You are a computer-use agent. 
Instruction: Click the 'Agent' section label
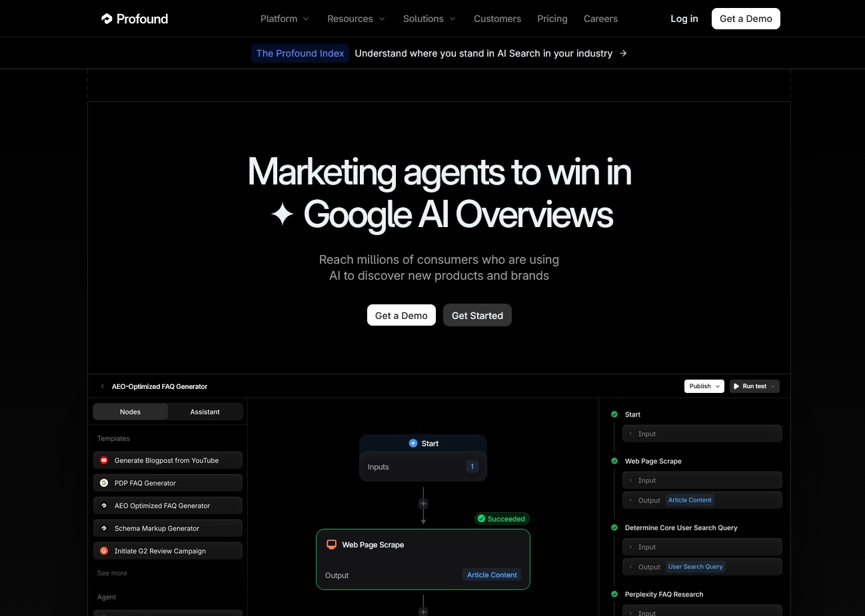click(x=107, y=597)
